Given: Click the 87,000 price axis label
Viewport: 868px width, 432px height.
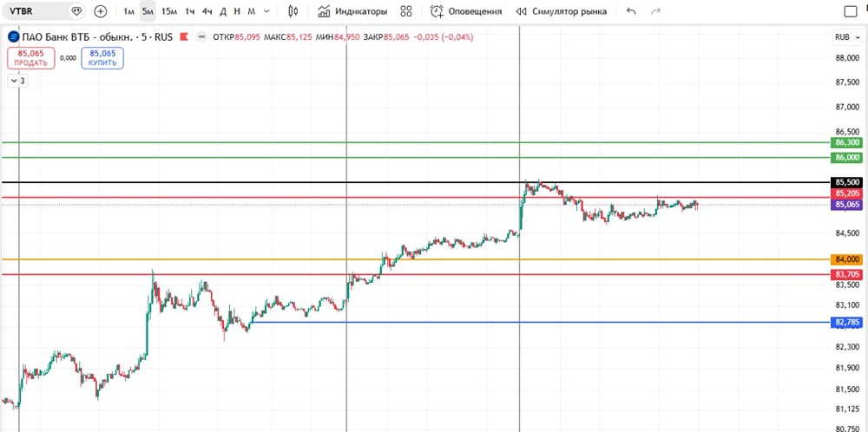Looking at the screenshot, I should tap(848, 107).
